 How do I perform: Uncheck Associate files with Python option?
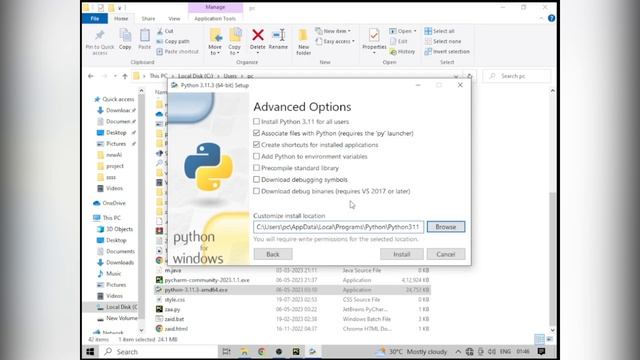tap(256, 133)
